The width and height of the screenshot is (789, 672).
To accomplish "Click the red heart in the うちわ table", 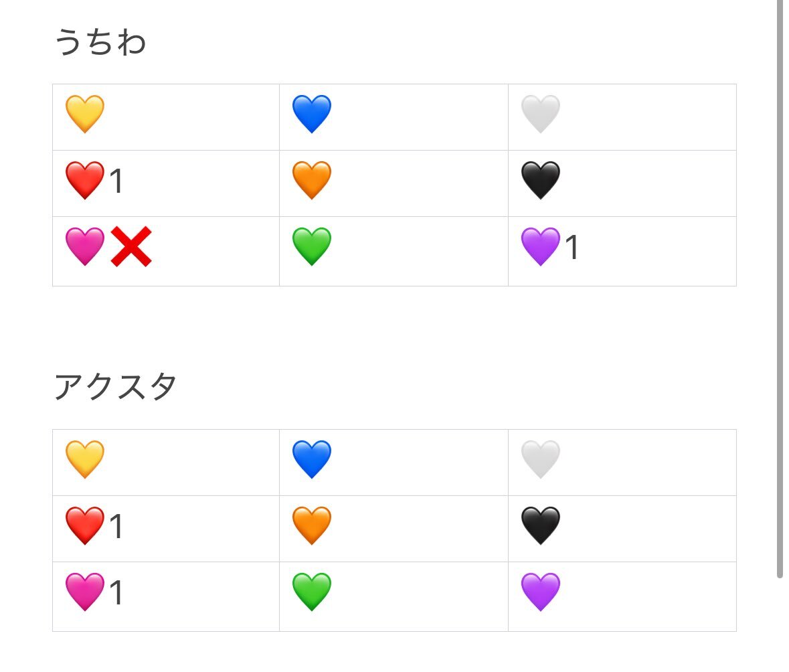I will point(85,181).
